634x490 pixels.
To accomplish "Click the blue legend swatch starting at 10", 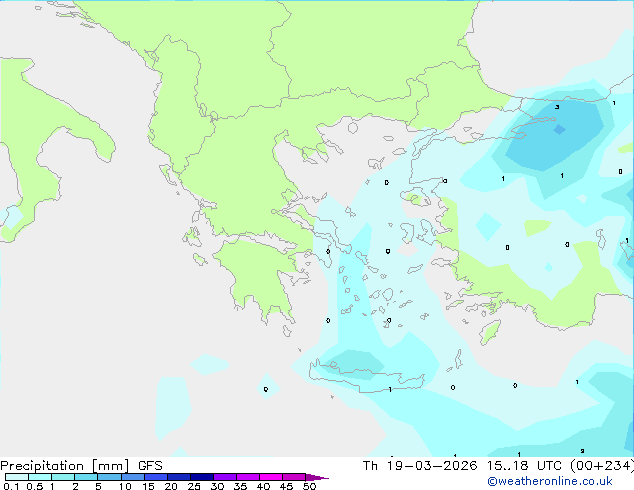I will (132, 477).
